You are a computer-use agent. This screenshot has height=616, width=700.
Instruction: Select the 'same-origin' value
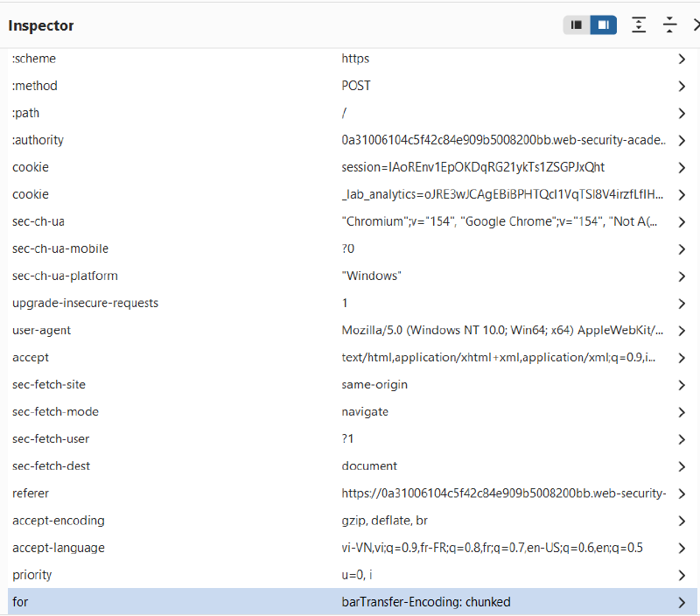(374, 385)
